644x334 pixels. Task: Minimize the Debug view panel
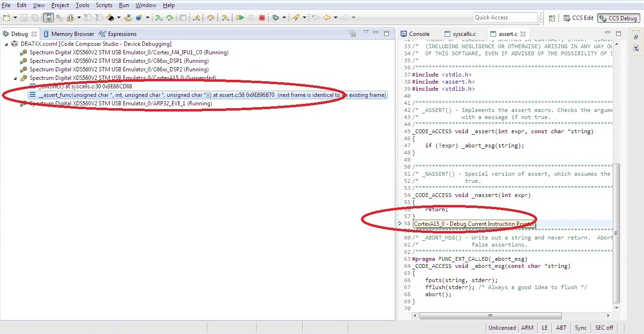376,34
